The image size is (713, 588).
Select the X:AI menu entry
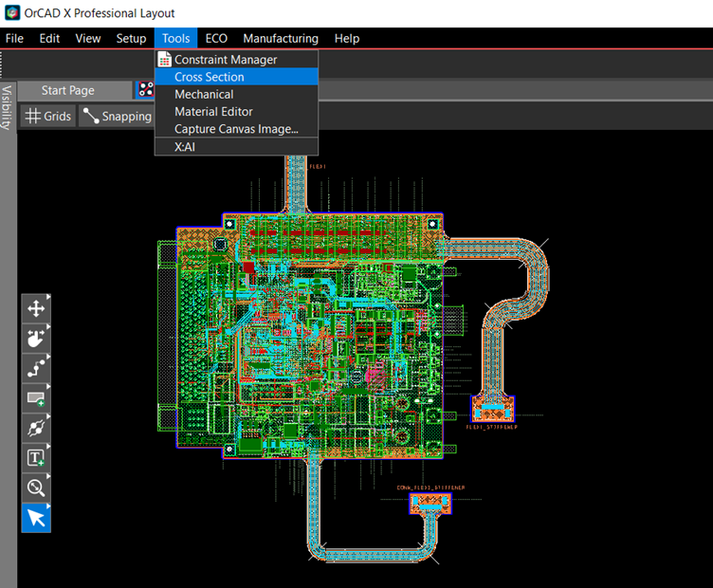click(236, 147)
